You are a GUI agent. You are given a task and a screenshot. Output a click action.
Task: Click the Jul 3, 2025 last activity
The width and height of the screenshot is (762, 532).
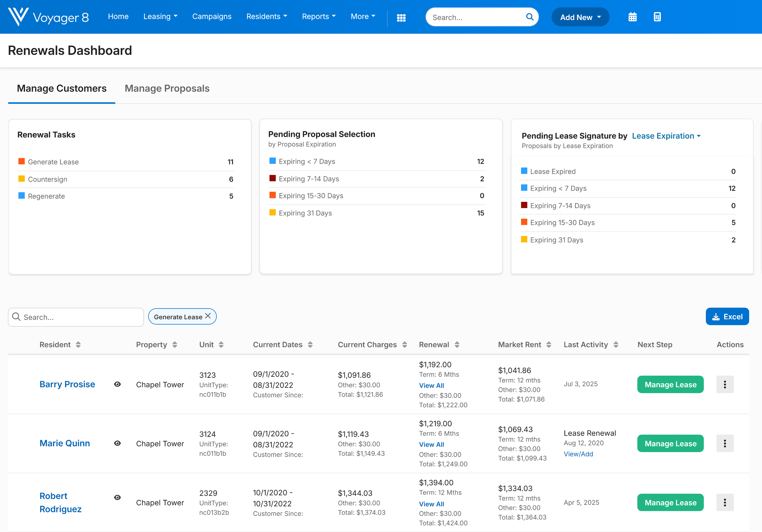[580, 384]
